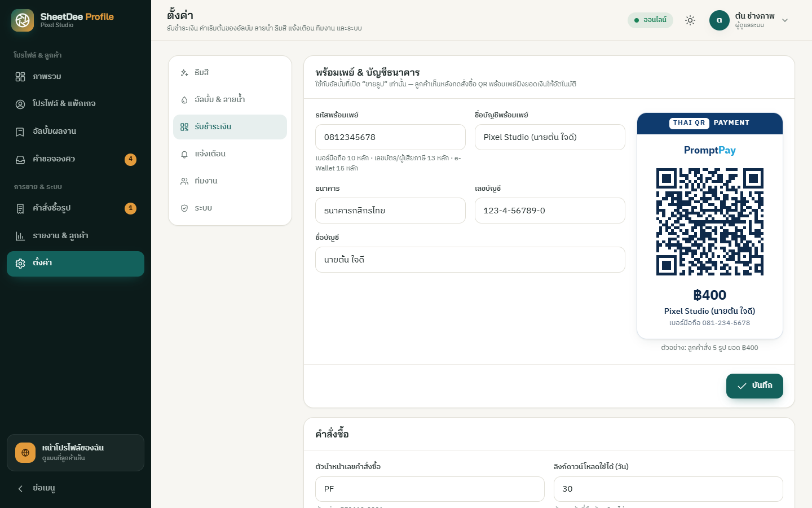
Task: Open รายงาน & ลูกค้า reports
Action: point(76,236)
